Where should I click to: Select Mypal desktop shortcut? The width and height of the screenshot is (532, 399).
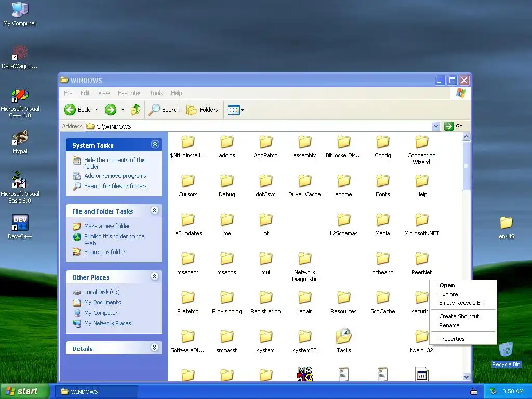[20, 142]
